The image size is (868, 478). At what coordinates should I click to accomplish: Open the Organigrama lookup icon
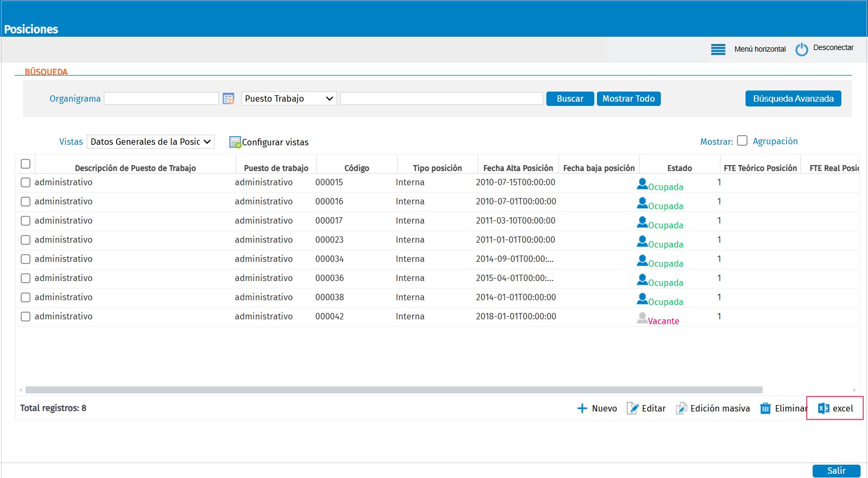[228, 99]
